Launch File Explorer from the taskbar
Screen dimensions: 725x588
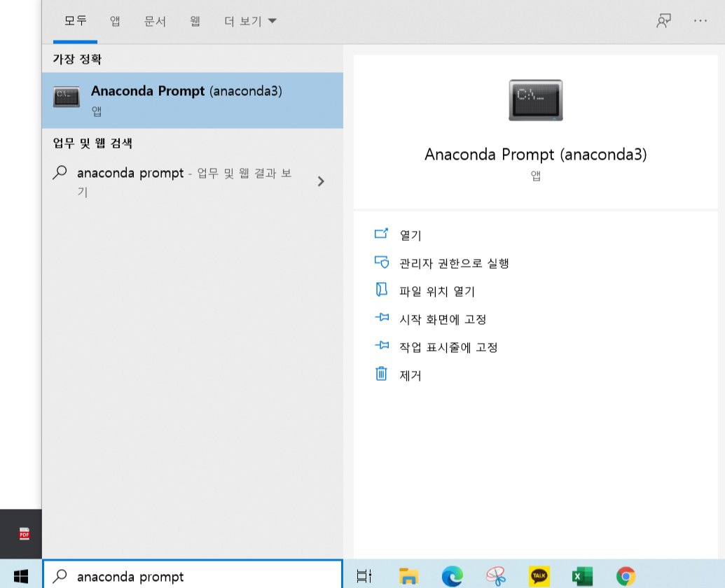[x=408, y=576]
